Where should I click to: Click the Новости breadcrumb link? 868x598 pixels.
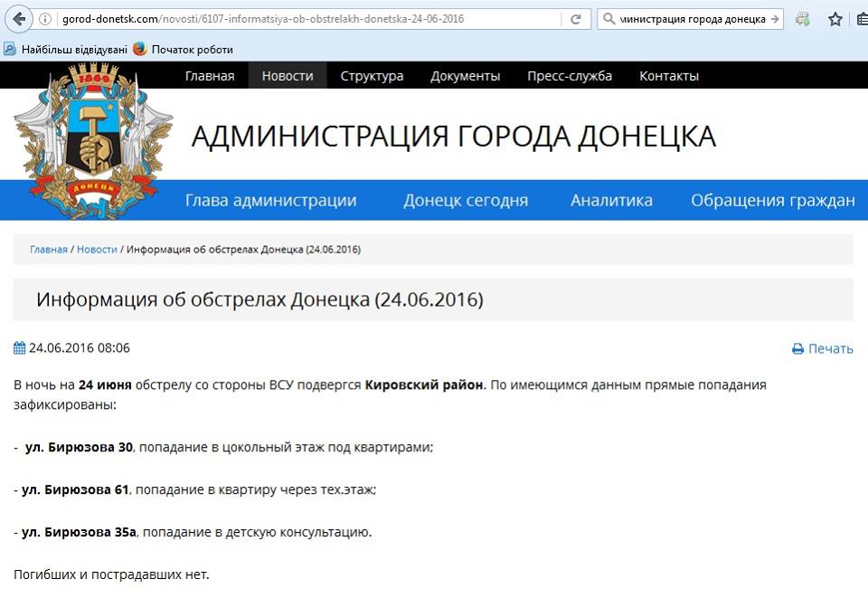(97, 250)
